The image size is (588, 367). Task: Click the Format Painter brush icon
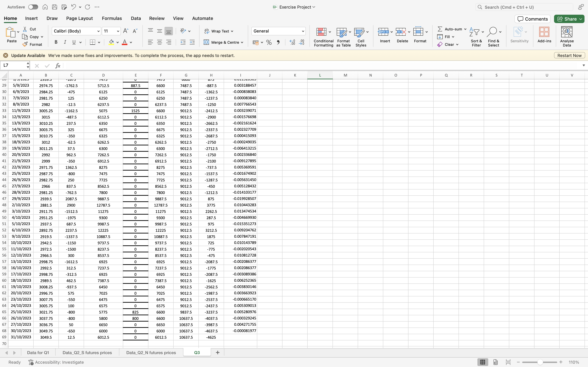25,44
